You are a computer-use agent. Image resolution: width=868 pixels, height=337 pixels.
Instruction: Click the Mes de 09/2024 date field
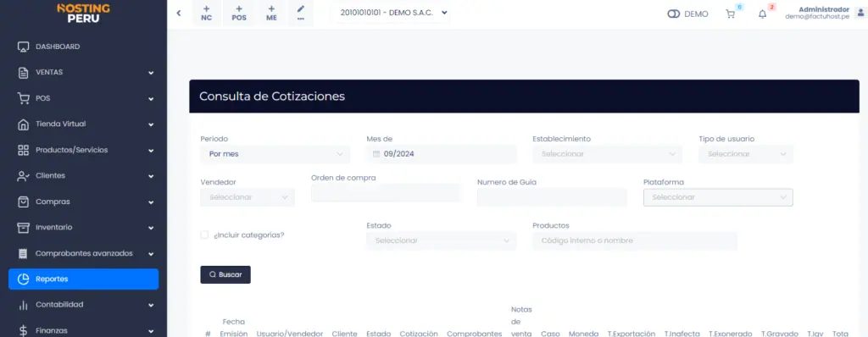point(441,154)
